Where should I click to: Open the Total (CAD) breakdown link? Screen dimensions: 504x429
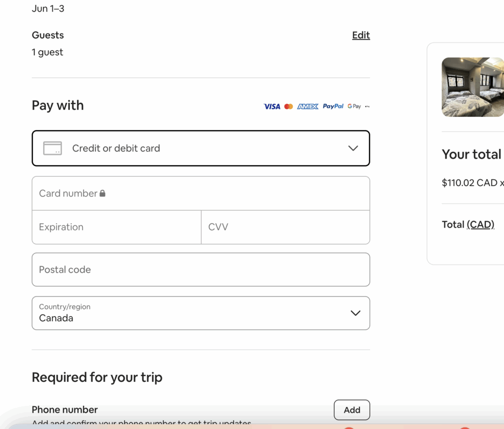tap(480, 224)
